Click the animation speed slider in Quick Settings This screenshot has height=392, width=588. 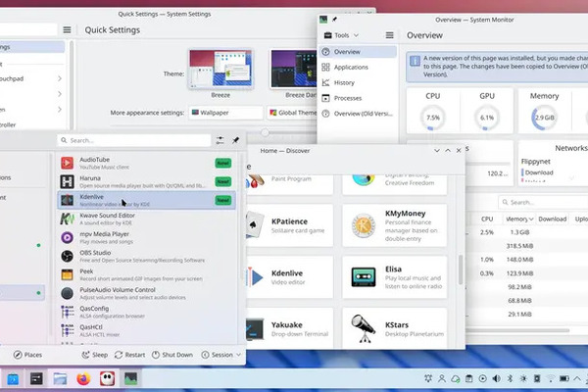(264, 131)
